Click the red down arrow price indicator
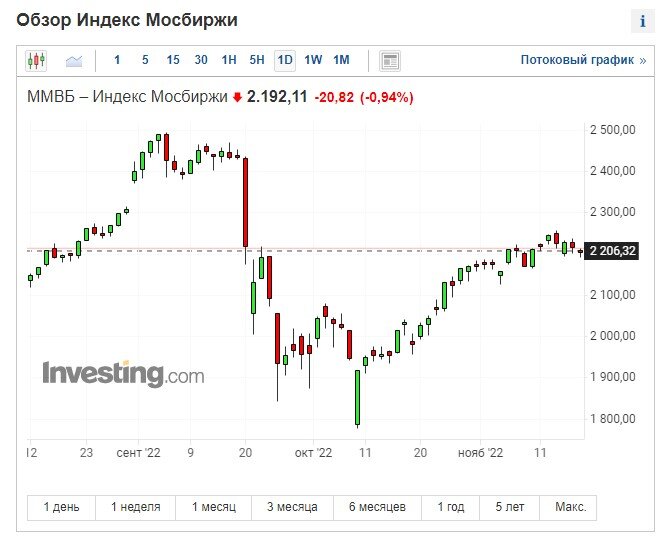Screen dimensions: 672x543 (237, 98)
